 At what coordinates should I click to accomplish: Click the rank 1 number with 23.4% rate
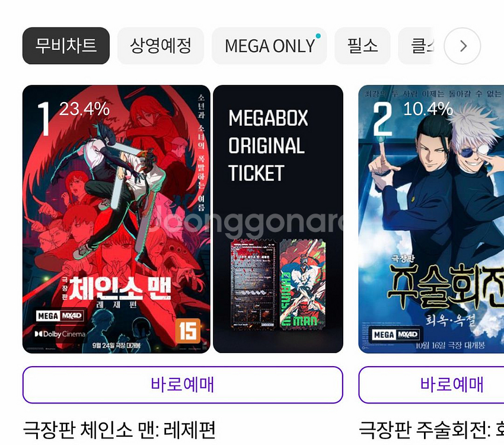click(74, 117)
